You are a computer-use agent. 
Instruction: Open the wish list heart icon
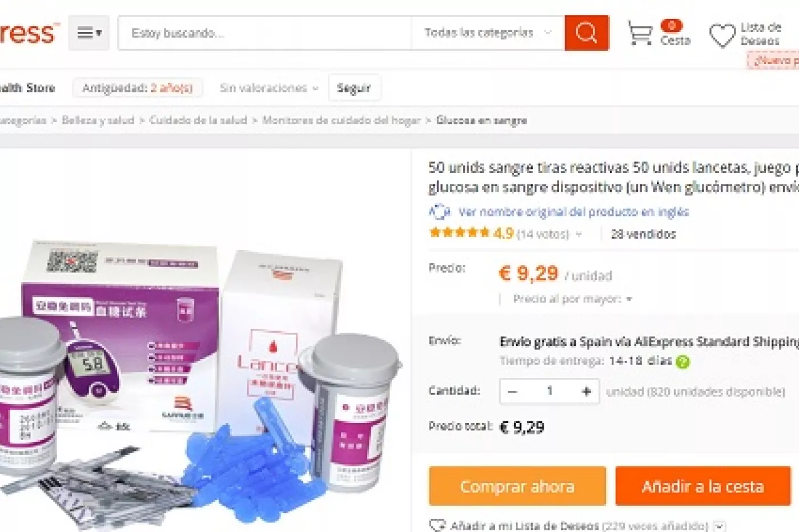tap(722, 35)
